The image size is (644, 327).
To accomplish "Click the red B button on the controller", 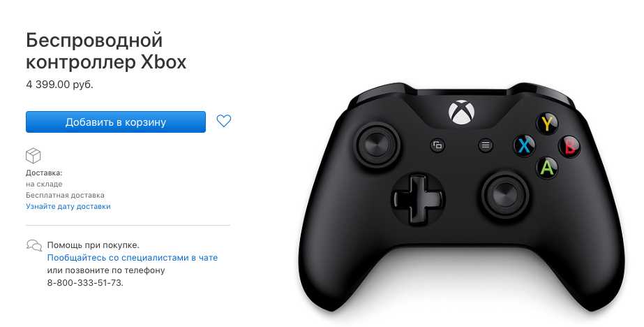I will click(569, 146).
